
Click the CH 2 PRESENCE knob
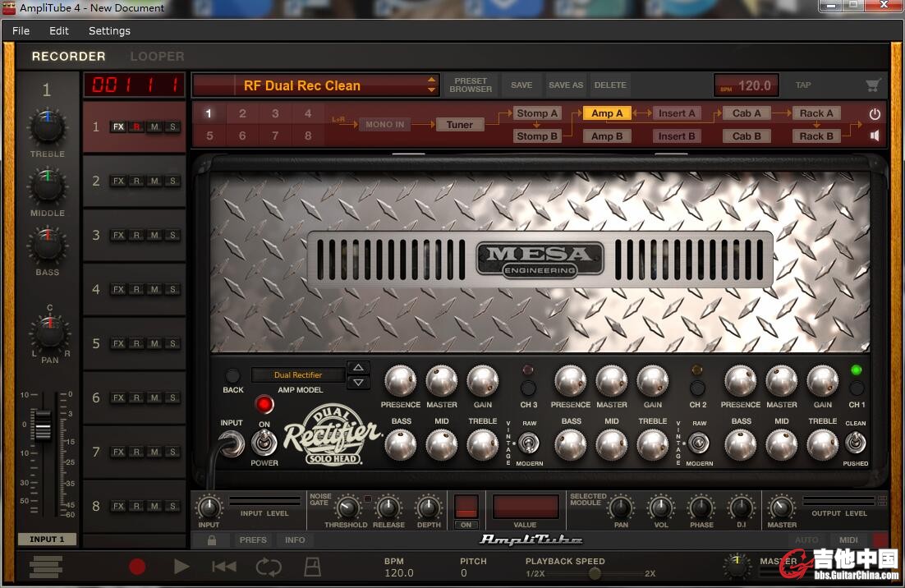570,381
